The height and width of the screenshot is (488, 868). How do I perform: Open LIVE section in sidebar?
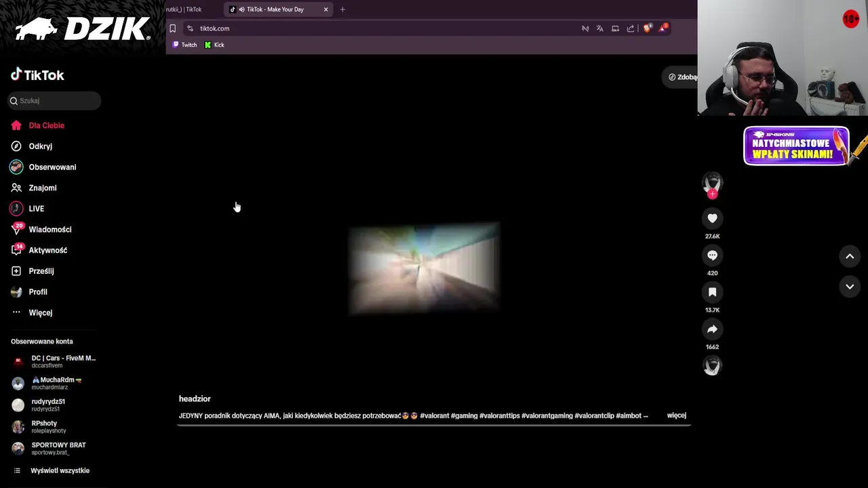(x=28, y=209)
